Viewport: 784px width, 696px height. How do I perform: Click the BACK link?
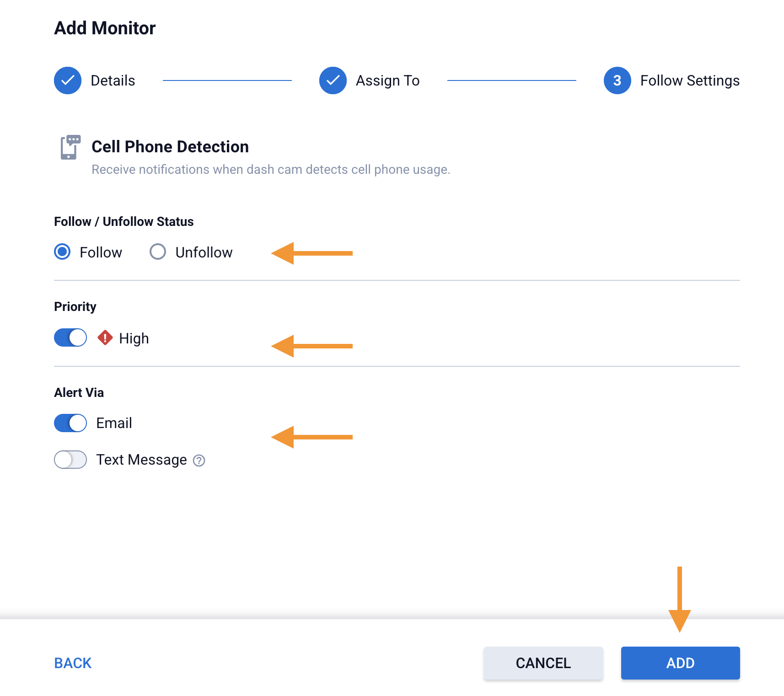click(73, 663)
